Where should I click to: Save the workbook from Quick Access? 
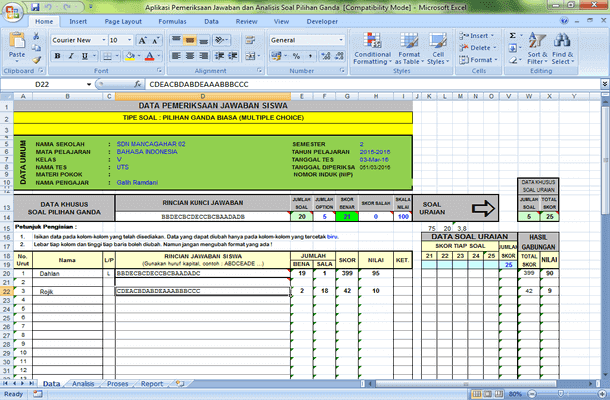click(35, 7)
